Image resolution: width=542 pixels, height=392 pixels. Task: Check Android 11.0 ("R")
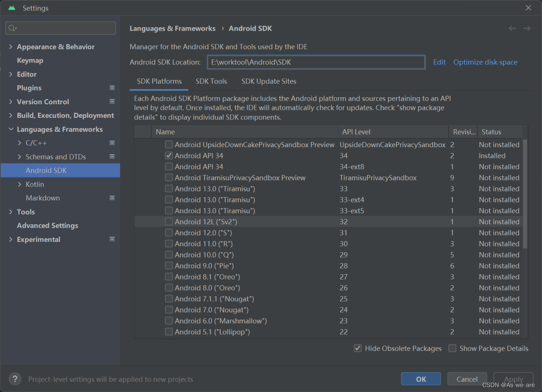[169, 244]
